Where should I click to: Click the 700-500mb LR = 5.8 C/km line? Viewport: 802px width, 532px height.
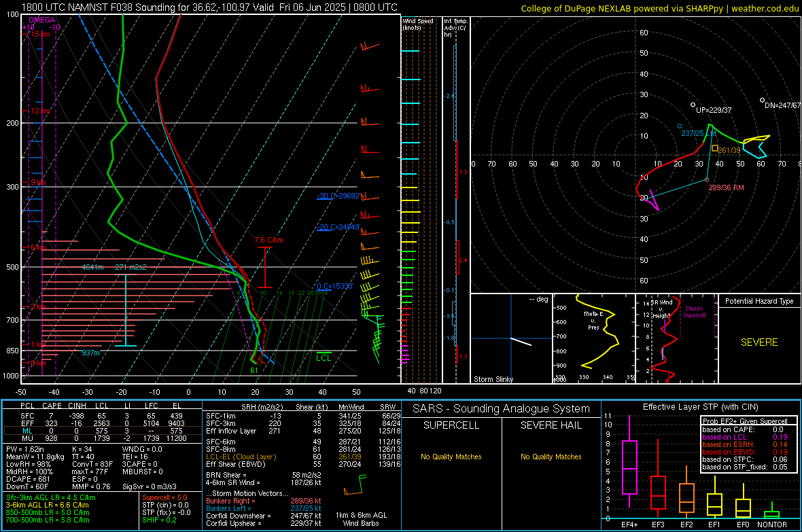(48, 520)
